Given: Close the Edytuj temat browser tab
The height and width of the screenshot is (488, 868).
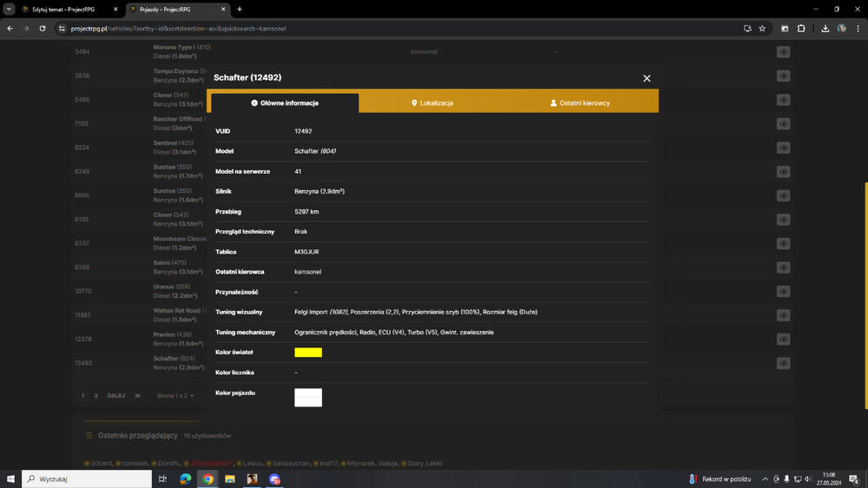Looking at the screenshot, I should coord(115,10).
